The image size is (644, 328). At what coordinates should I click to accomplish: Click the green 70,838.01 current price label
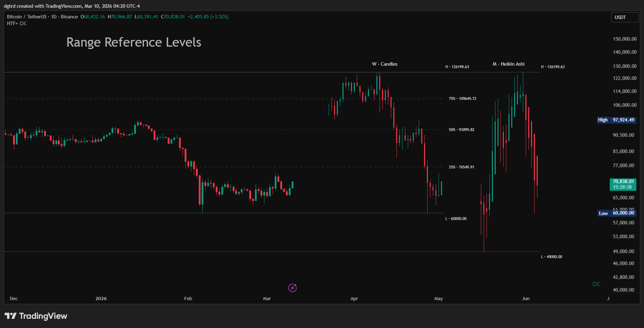[x=623, y=184]
